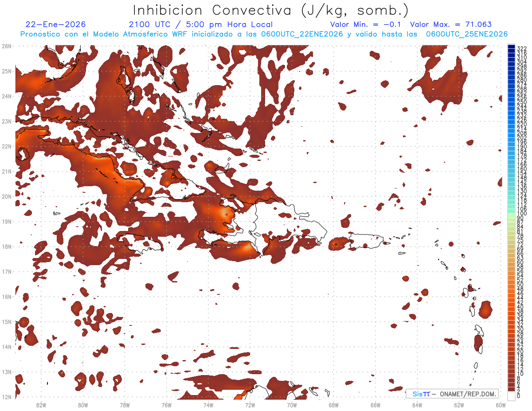532x411 pixels.
Task: Click the '60W' longitude label
Action: 501,405
